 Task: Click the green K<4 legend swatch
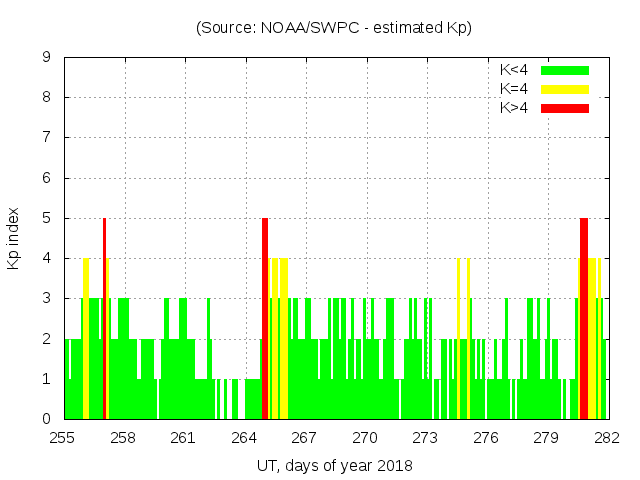pyautogui.click(x=565, y=70)
